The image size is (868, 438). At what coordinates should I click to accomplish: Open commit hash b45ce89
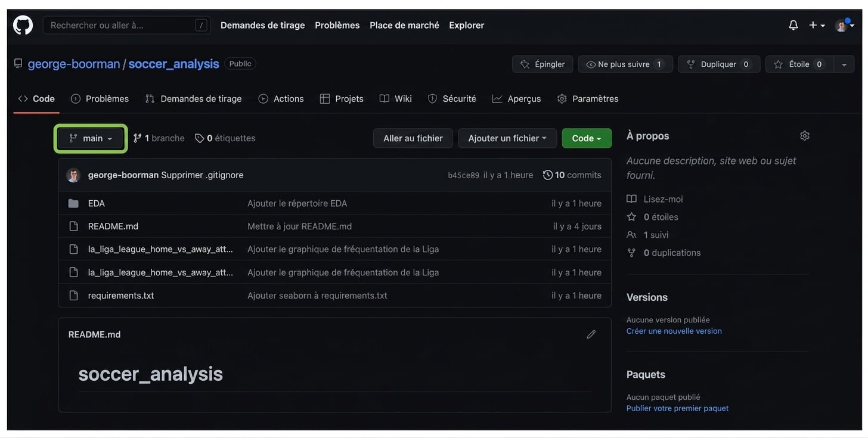tap(464, 175)
